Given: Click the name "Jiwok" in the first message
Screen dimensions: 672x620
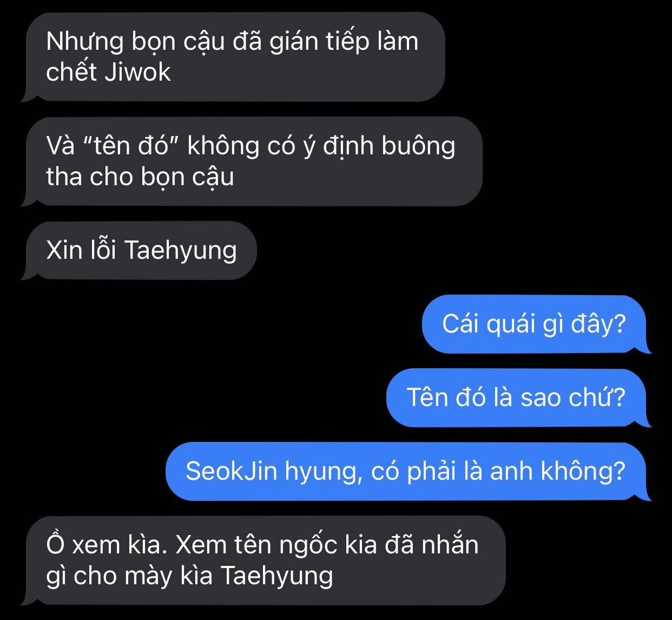Looking at the screenshot, I should pos(138,72).
